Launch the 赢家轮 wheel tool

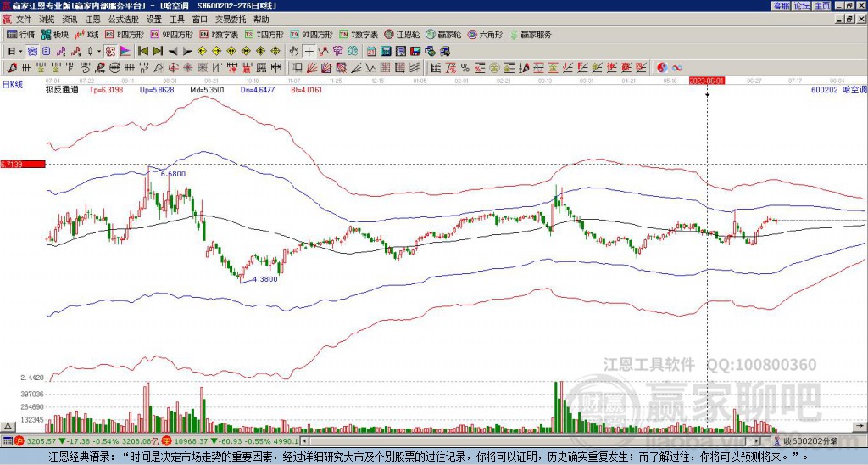(443, 34)
